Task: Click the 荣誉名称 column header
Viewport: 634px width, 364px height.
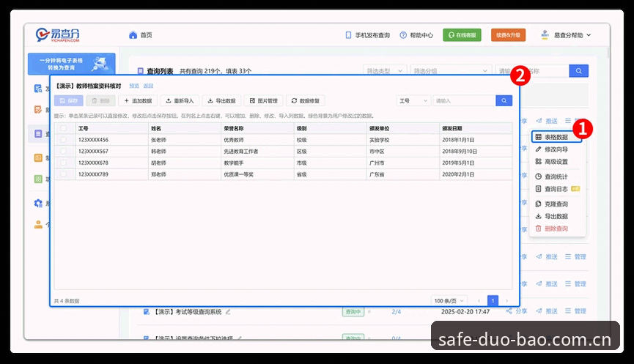Action: [x=257, y=128]
